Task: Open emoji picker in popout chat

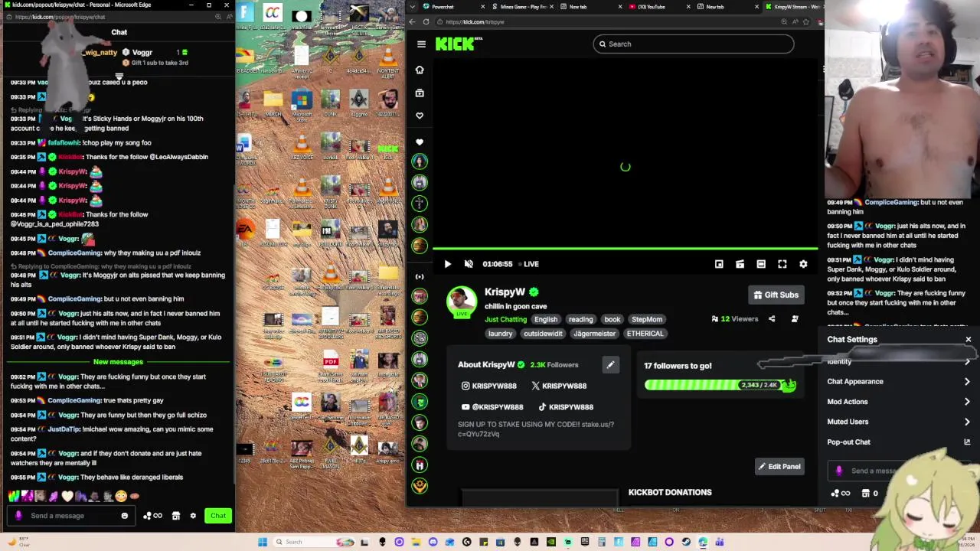Action: [124, 516]
